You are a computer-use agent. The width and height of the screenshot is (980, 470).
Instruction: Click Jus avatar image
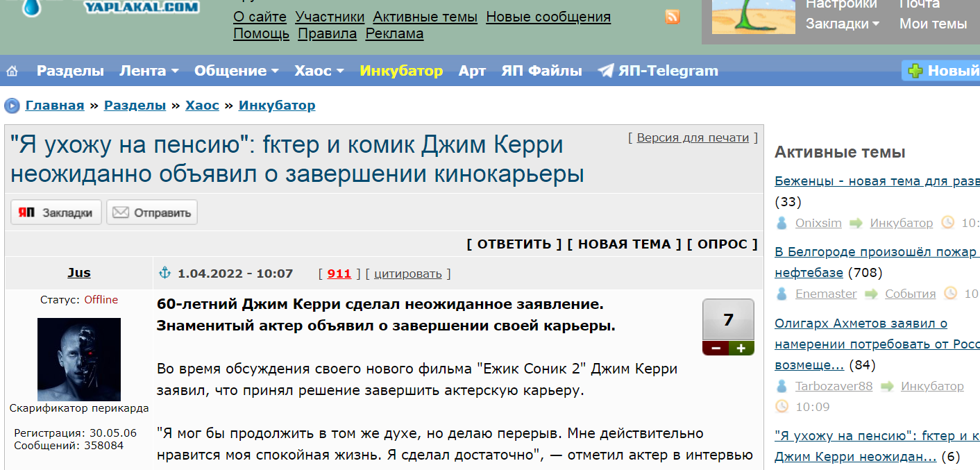pyautogui.click(x=79, y=359)
